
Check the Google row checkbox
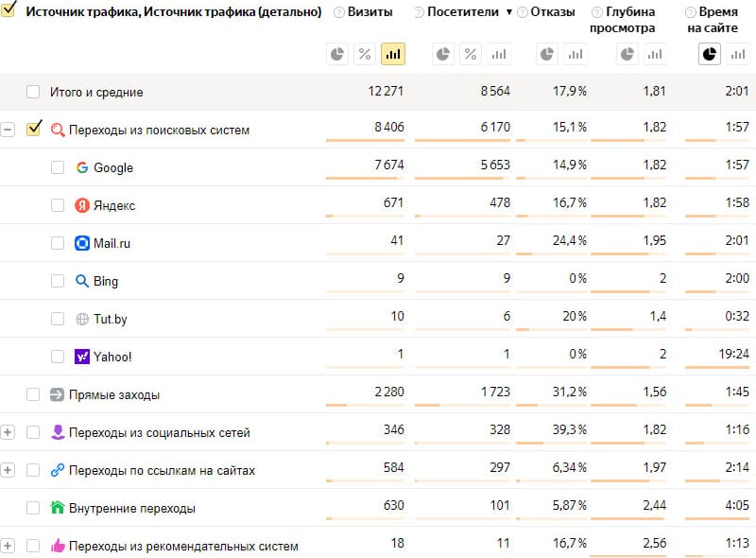click(58, 167)
